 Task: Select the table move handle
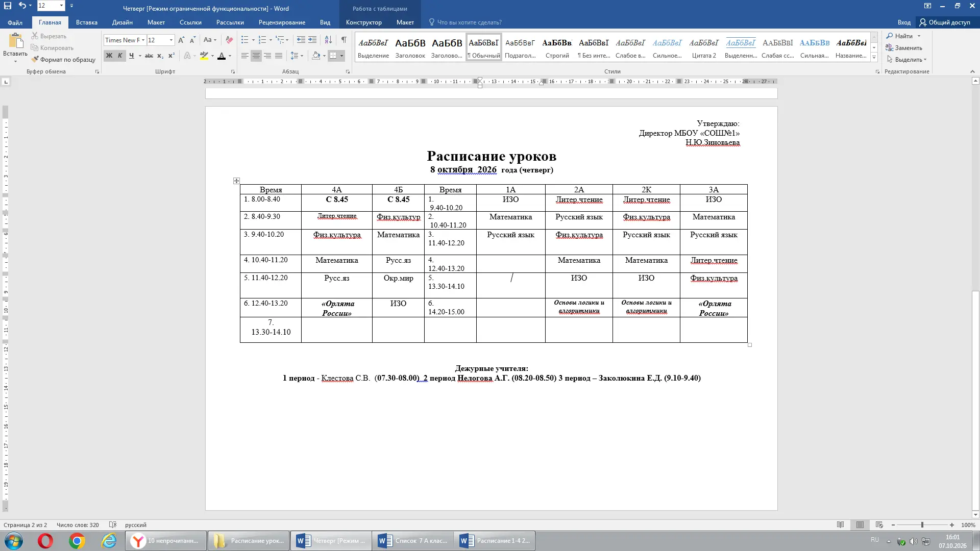[x=236, y=181]
